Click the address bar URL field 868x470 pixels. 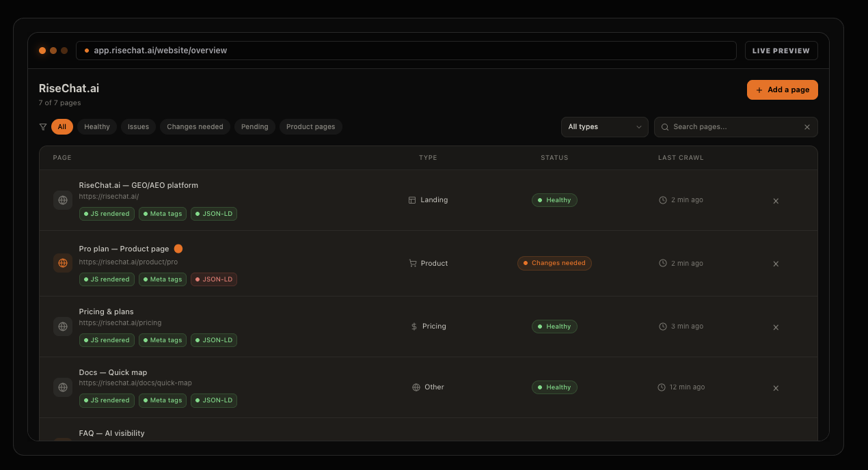pyautogui.click(x=406, y=51)
